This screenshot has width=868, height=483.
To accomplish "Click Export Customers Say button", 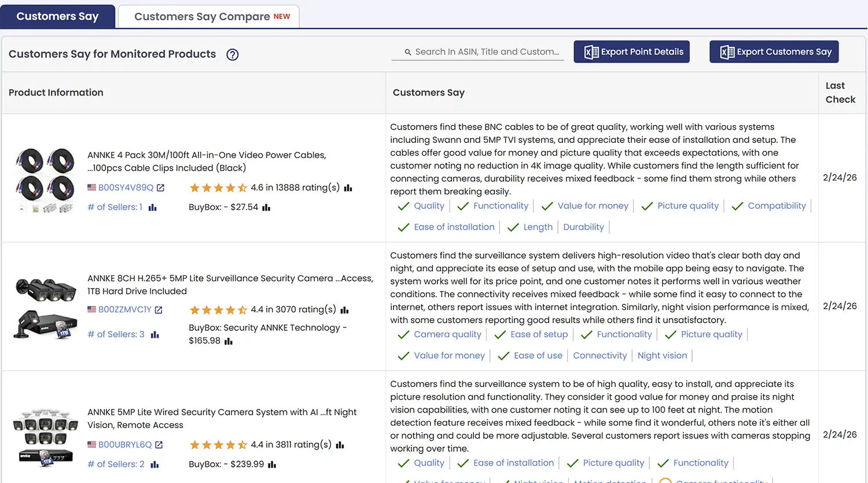I will [774, 52].
